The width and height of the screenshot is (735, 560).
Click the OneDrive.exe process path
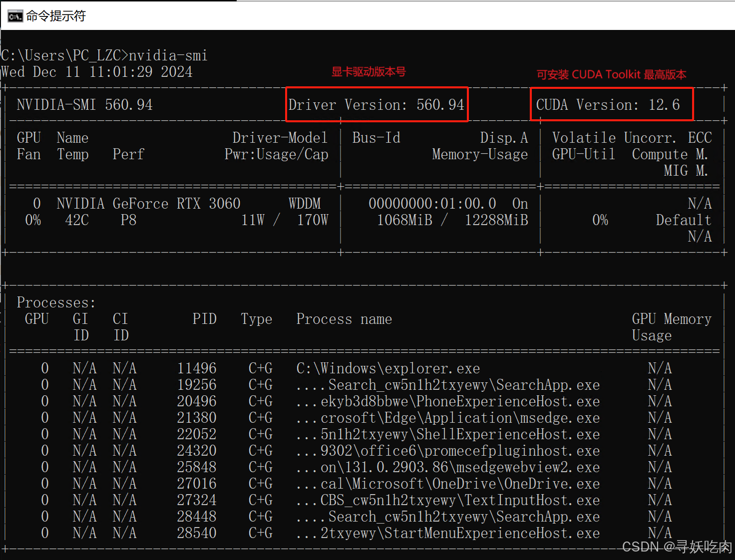click(448, 484)
